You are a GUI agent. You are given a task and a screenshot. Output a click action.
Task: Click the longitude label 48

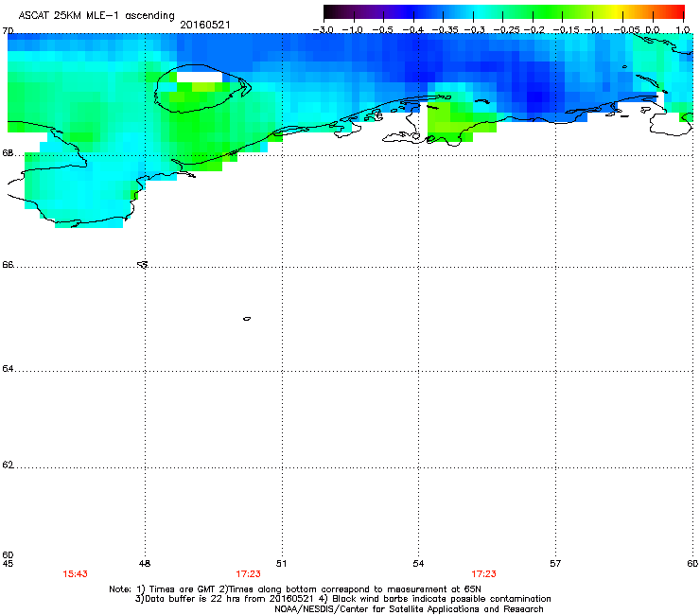[145, 564]
